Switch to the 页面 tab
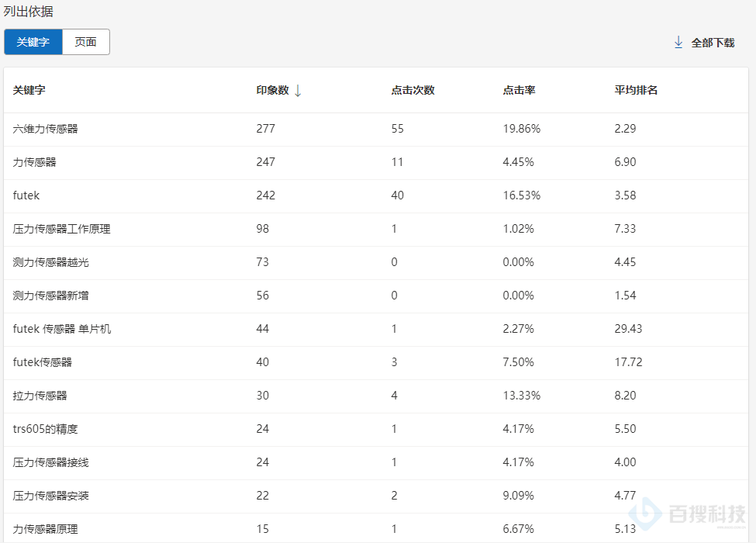 (x=85, y=42)
